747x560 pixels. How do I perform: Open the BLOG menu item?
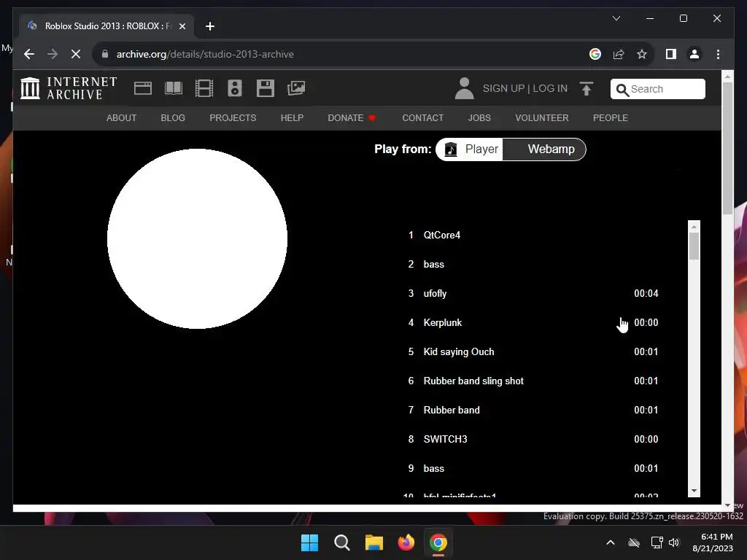[x=173, y=118]
